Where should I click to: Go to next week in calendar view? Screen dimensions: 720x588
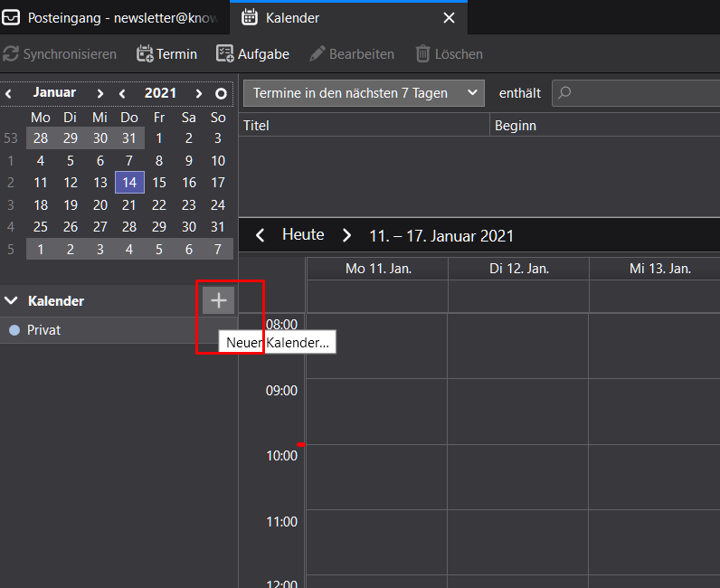click(x=346, y=235)
